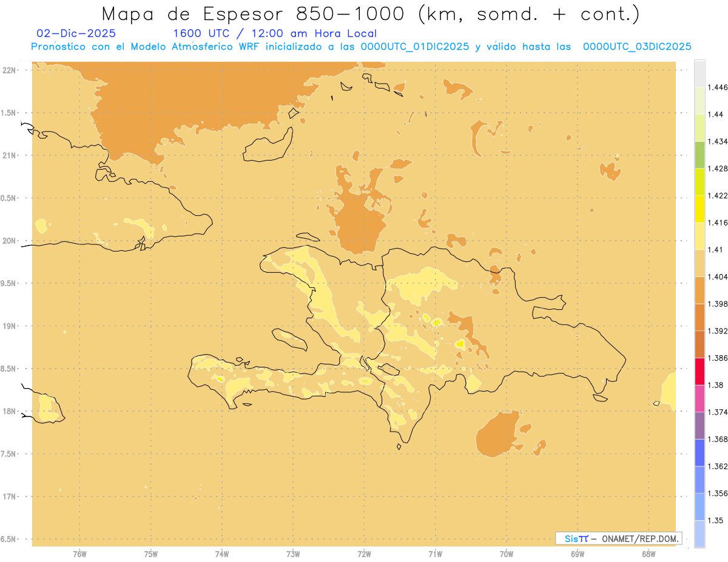
Task: Click the legend swatch between 1.392 and 1.398
Action: [699, 317]
